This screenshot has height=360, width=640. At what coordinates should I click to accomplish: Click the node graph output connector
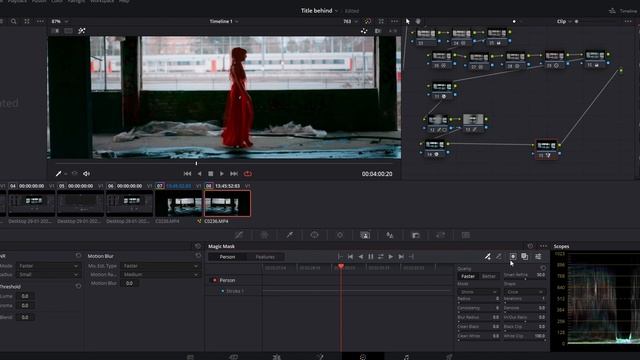pyautogui.click(x=621, y=70)
